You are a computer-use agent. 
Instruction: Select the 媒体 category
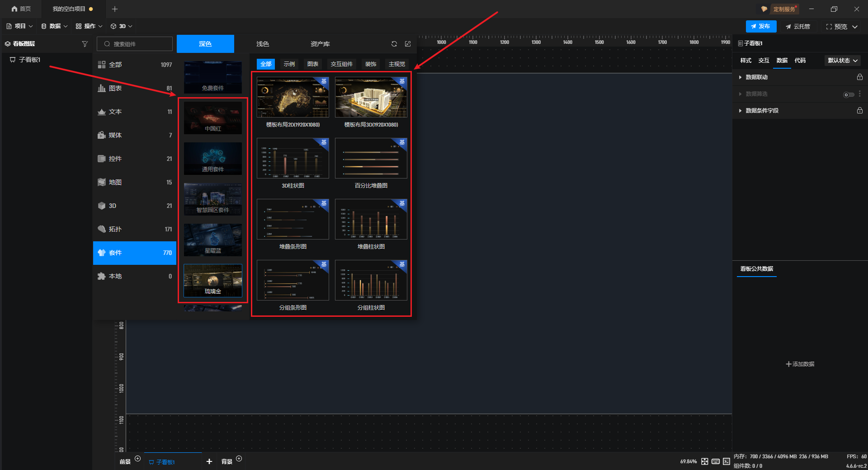(x=135, y=135)
